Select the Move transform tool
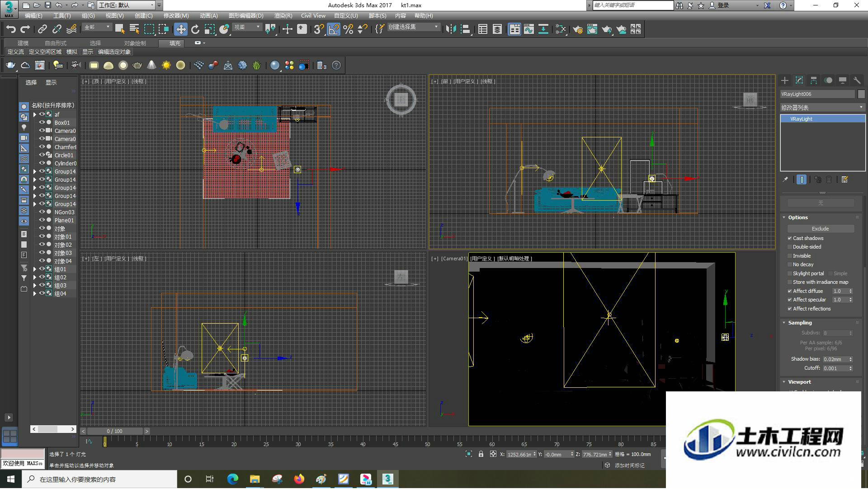This screenshot has width=868, height=489. [x=180, y=29]
